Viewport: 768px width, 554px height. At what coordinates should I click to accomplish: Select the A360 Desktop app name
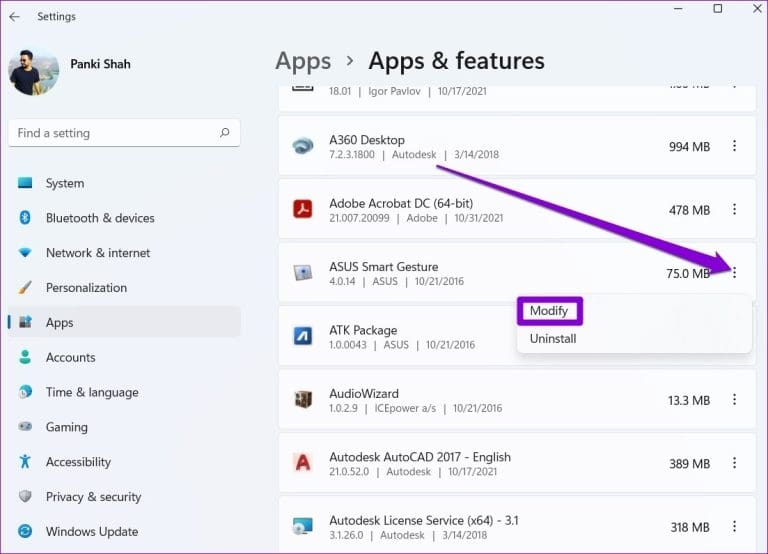pos(367,140)
